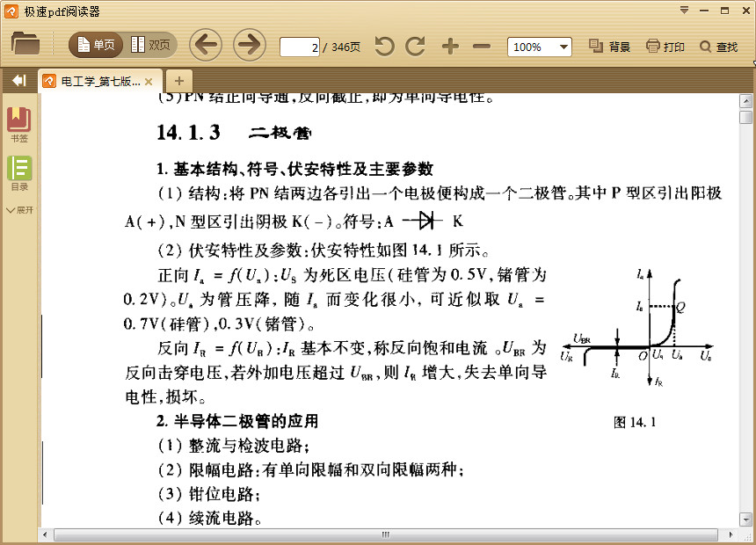The height and width of the screenshot is (545, 756).
Task: Zoom in with the plus button
Action: 448,47
